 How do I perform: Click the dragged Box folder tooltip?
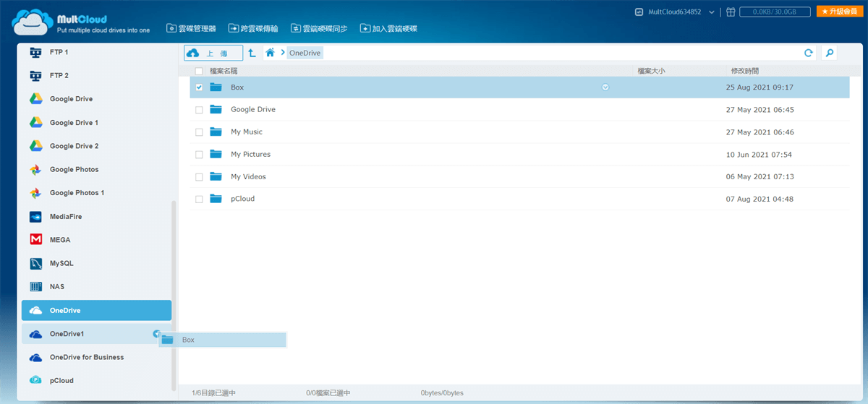point(223,340)
